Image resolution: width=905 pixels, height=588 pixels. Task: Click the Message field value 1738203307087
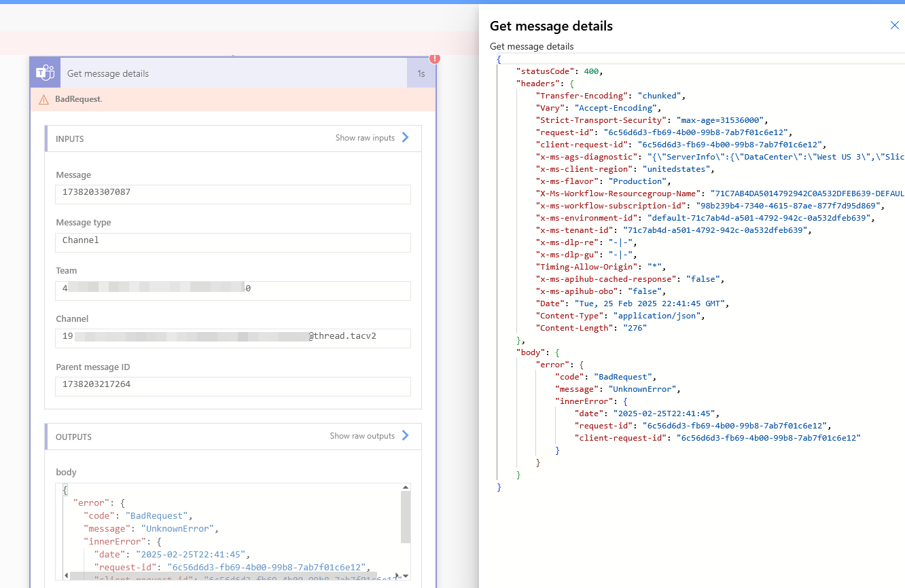[233, 194]
